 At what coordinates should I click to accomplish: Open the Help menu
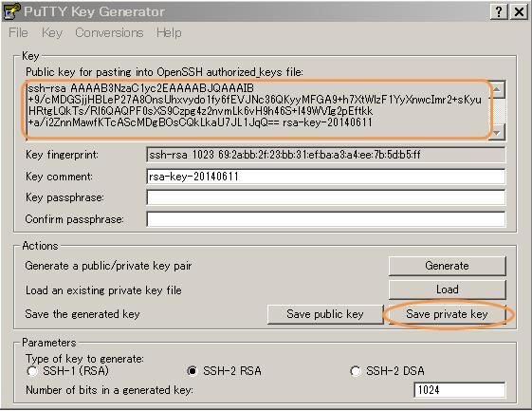(169, 32)
